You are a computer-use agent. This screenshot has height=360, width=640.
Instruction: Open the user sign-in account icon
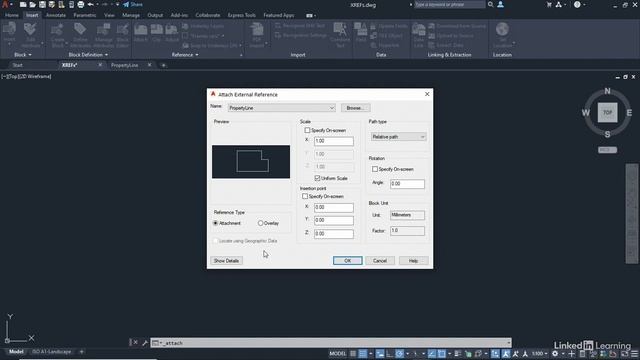point(500,4)
